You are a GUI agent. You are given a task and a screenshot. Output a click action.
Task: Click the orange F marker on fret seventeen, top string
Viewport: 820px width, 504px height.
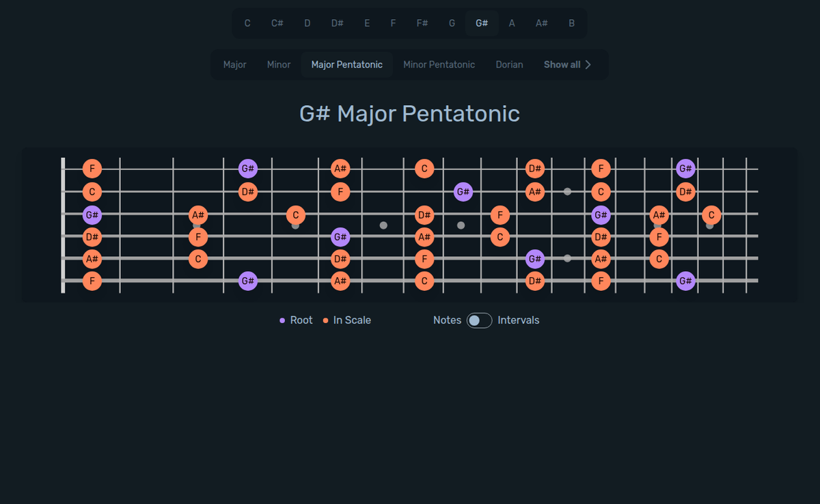coord(601,169)
